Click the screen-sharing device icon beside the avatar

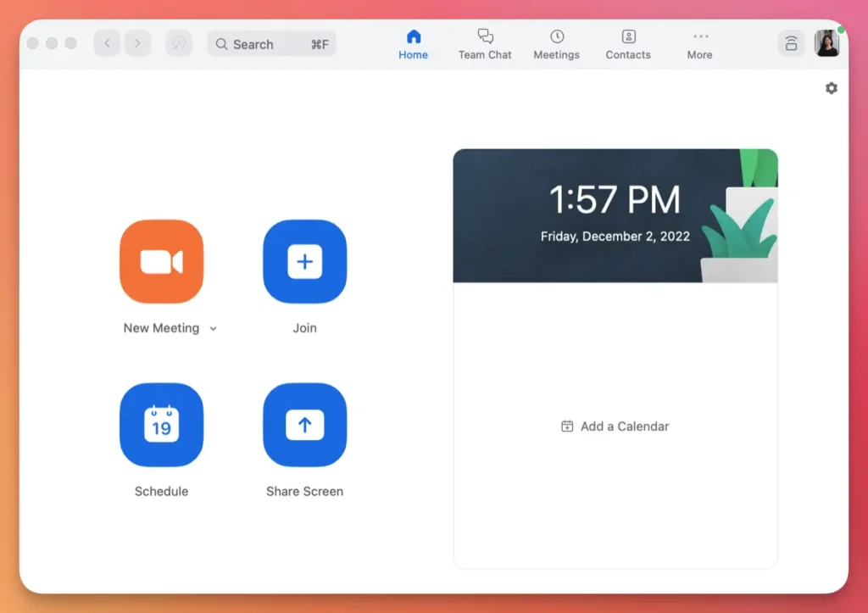[x=791, y=43]
